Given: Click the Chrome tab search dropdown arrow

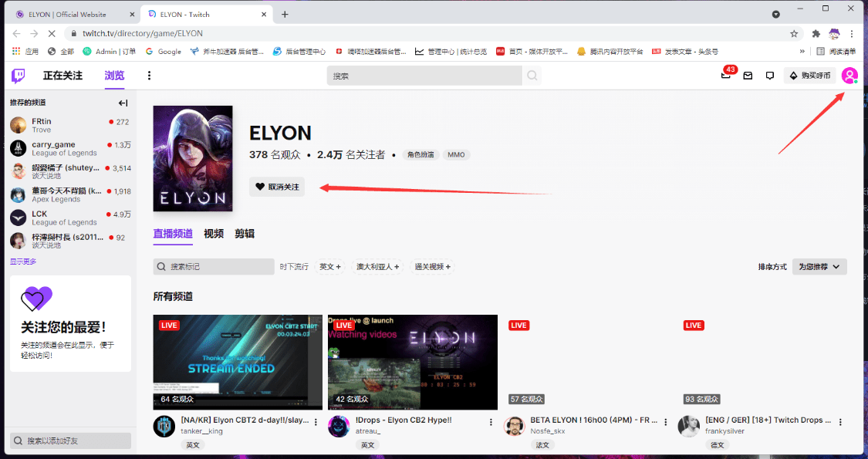Looking at the screenshot, I should 776,15.
